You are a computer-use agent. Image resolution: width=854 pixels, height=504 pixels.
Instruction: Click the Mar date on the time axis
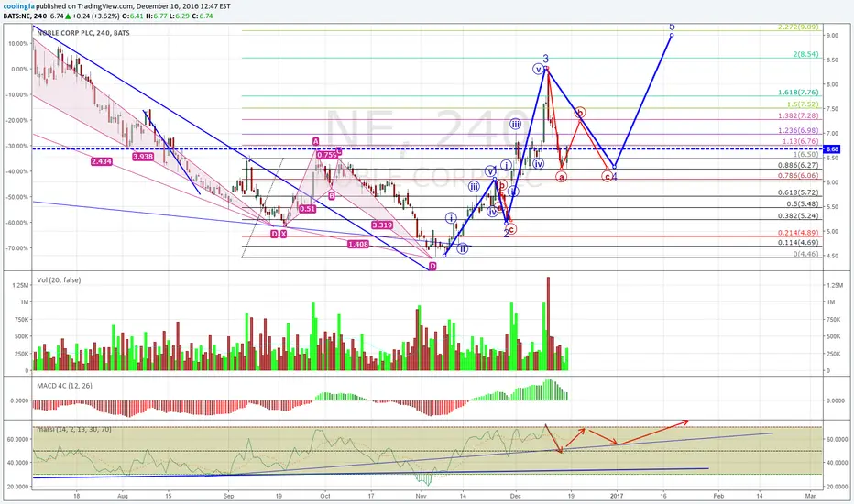point(810,496)
